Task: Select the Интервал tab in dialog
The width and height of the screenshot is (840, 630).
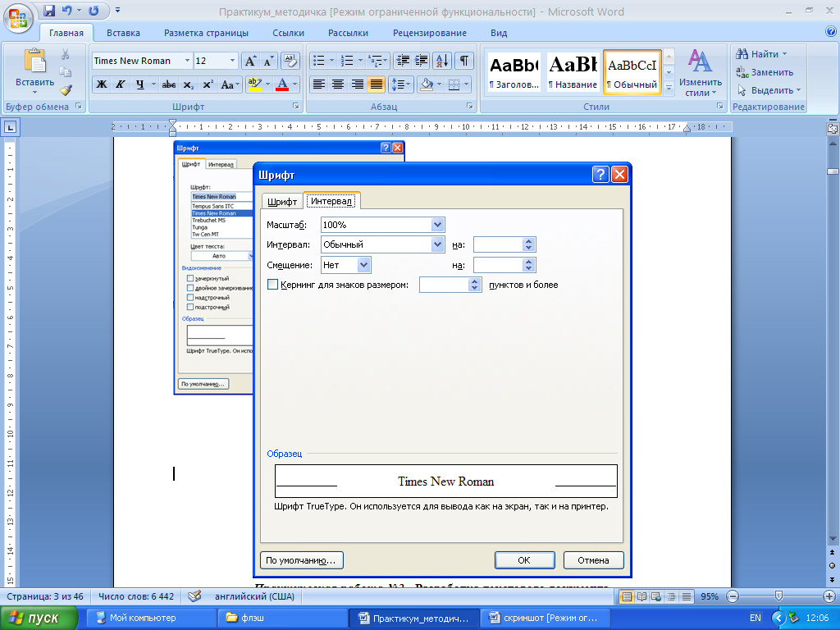Action: (331, 201)
